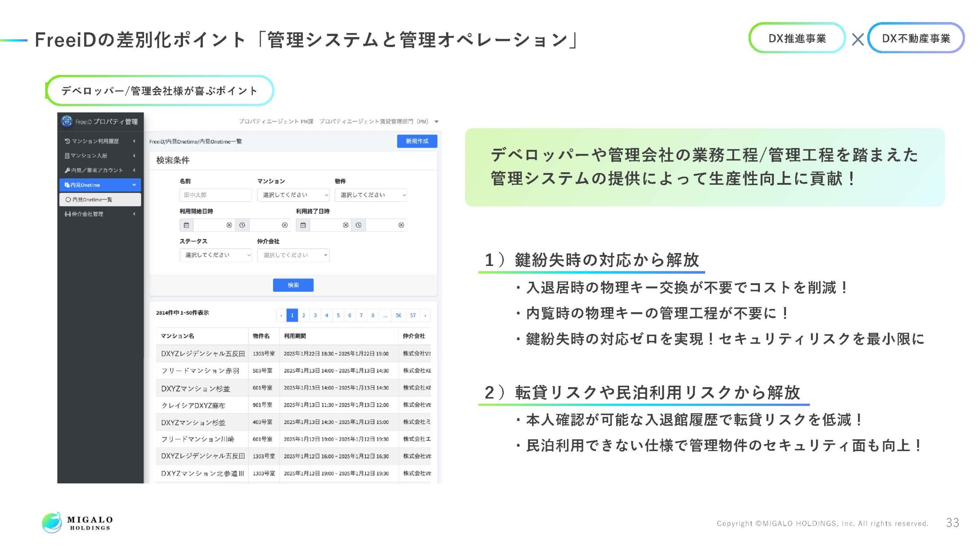This screenshot has width=980, height=551.
Task: Expand 内見/業者アカウント sidebar chevron
Action: 134,170
